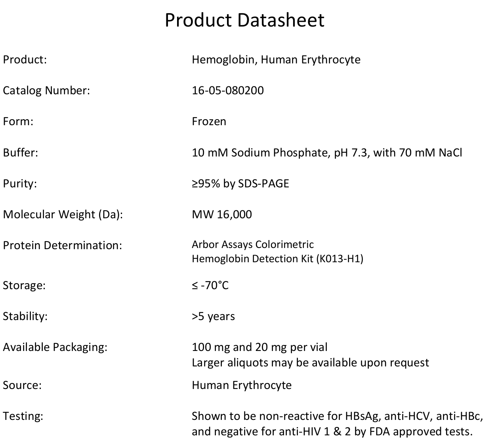
Task: Click the storage temperature ≤ -70°C
Action: point(210,285)
